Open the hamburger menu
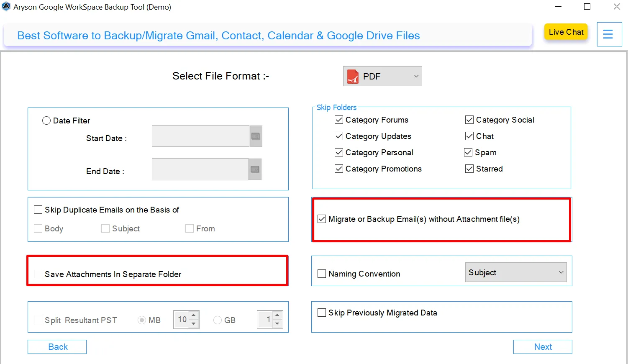The width and height of the screenshot is (628, 364). click(609, 34)
